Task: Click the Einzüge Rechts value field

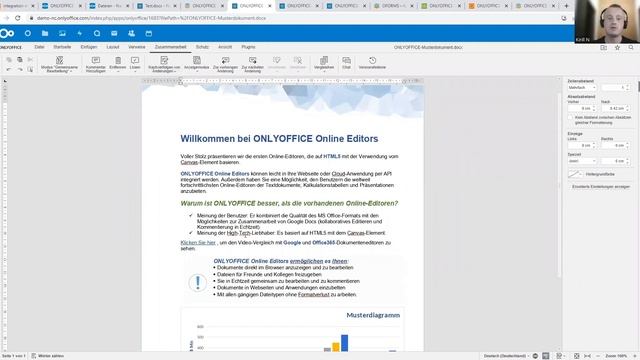Action: point(615,145)
